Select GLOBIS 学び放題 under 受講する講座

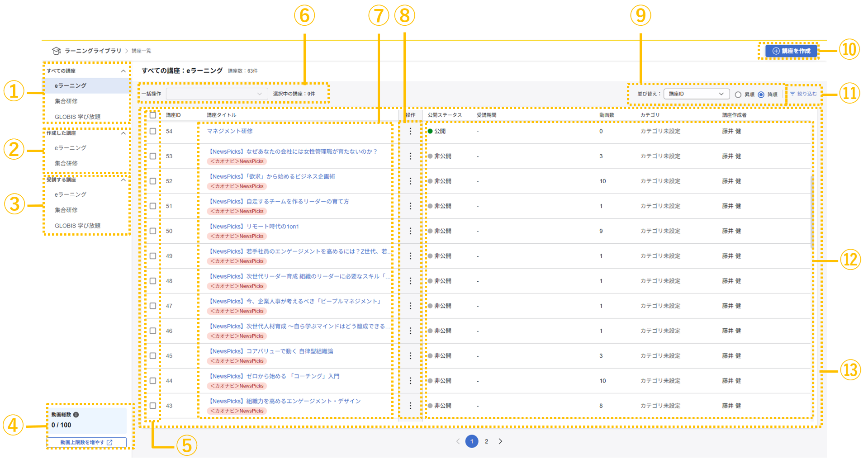[77, 226]
